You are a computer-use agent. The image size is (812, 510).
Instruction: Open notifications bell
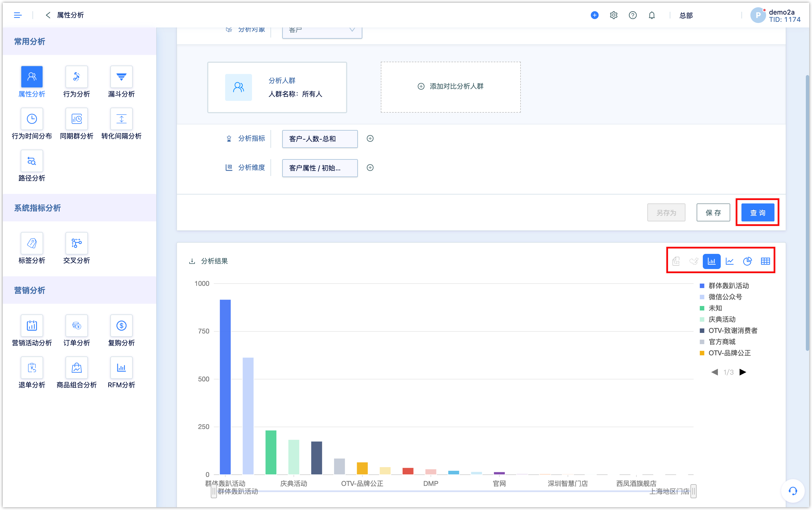pyautogui.click(x=652, y=15)
